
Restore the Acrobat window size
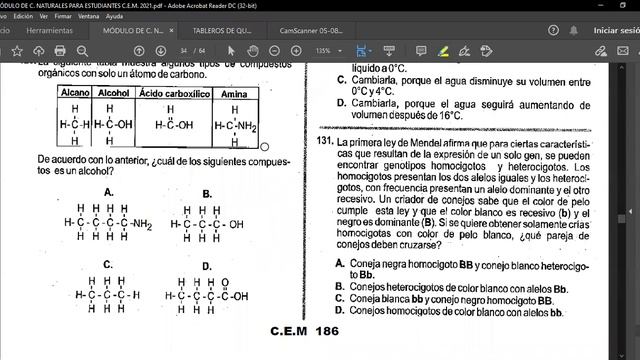pyautogui.click(x=622, y=5)
